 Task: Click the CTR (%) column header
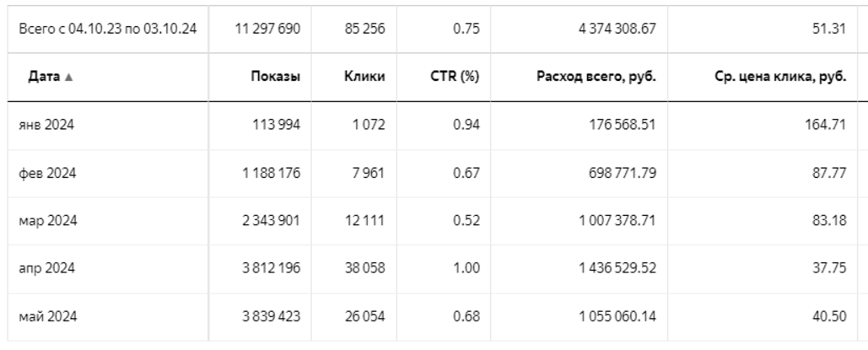pyautogui.click(x=456, y=77)
